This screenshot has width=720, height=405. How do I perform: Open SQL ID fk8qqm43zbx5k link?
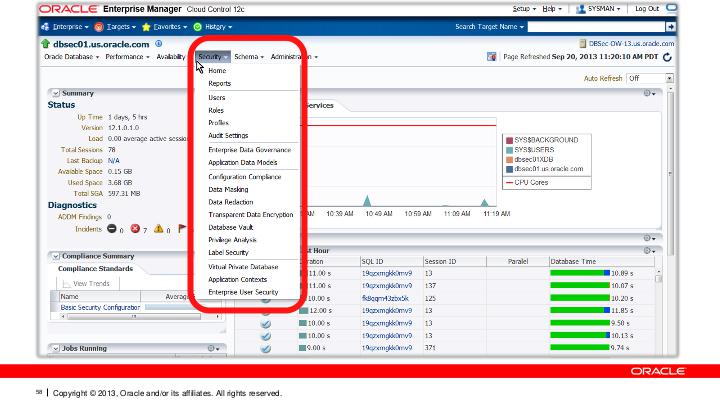click(385, 298)
